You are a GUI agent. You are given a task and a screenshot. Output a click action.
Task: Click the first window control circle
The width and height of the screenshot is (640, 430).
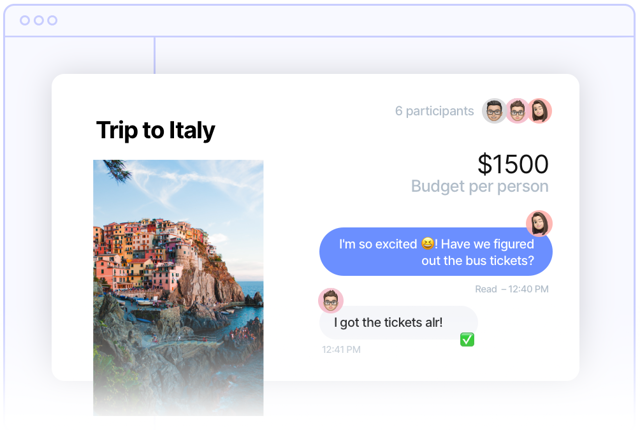[25, 20]
